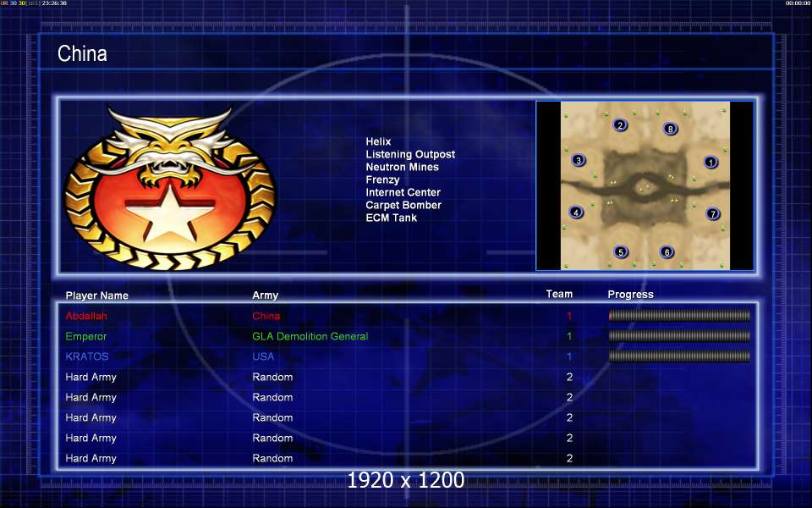Click the Neutron Mines entry
Image resolution: width=812 pixels, height=508 pixels.
[x=402, y=167]
